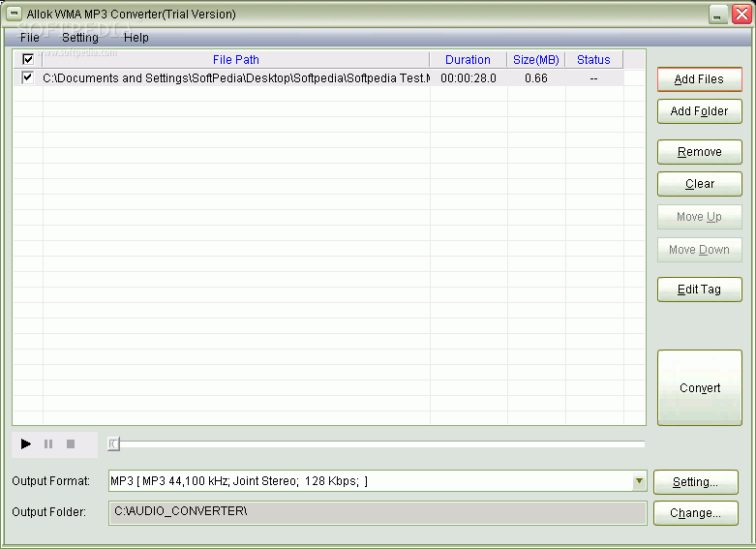Screen dimensions: 756x549
Task: Open output format Setting... button
Action: click(696, 482)
